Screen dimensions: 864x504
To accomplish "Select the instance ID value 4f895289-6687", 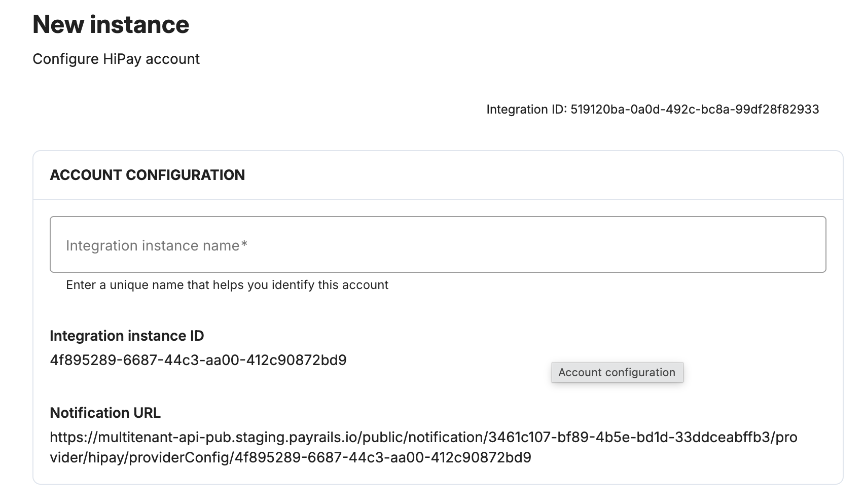I will (x=198, y=360).
